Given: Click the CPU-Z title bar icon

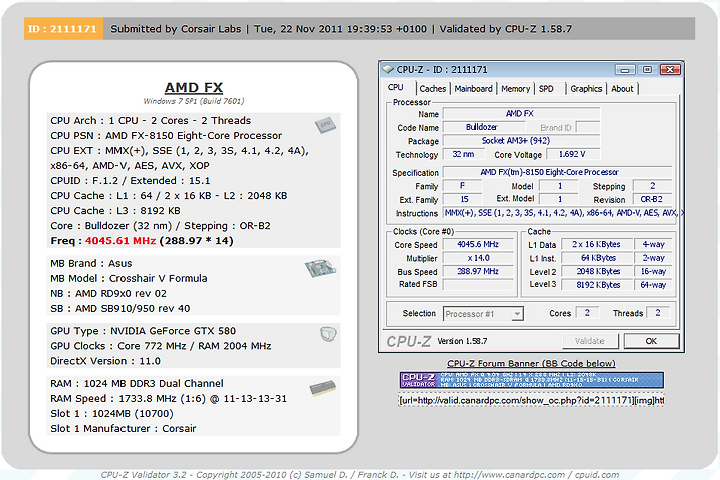Looking at the screenshot, I should (x=388, y=69).
